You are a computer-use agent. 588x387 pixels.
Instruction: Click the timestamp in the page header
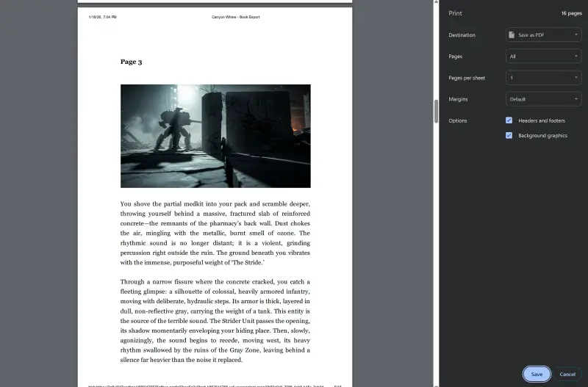coord(102,17)
